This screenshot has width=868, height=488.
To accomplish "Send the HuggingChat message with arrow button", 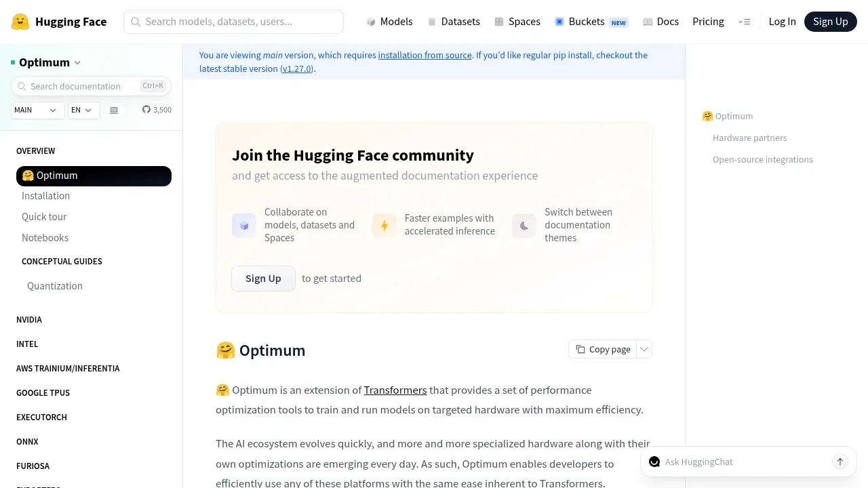I will [x=840, y=462].
